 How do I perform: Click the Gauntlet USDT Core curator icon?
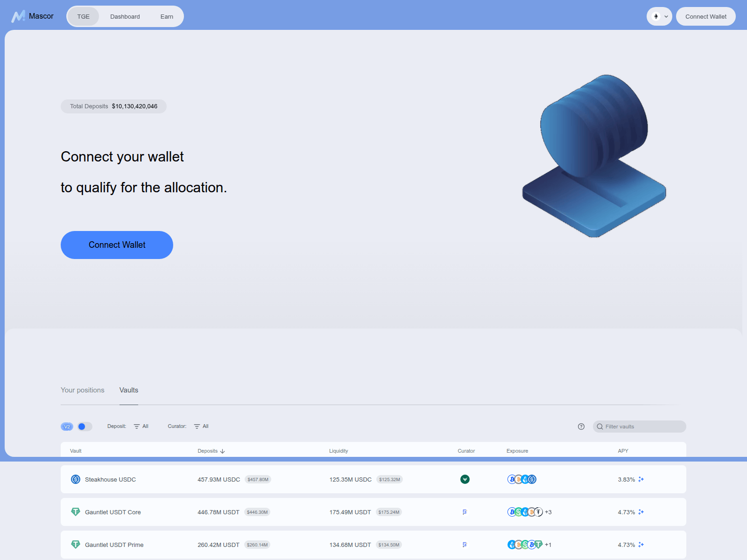465,512
